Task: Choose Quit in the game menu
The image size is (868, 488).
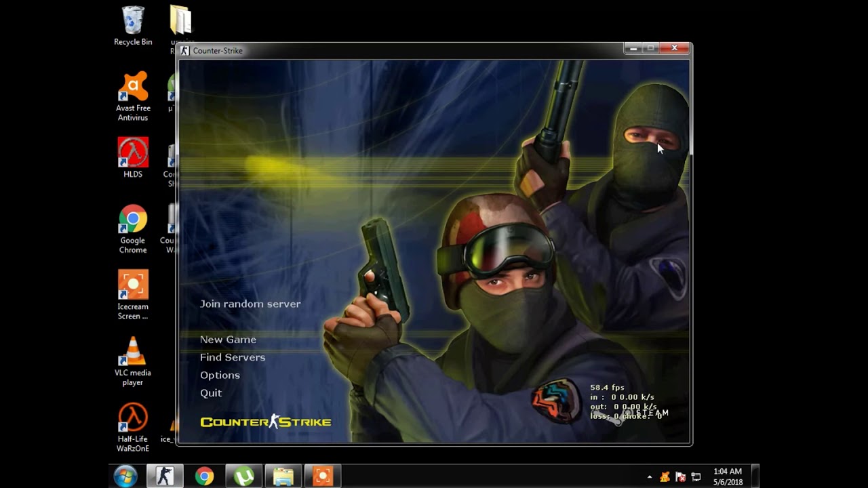Action: tap(211, 392)
